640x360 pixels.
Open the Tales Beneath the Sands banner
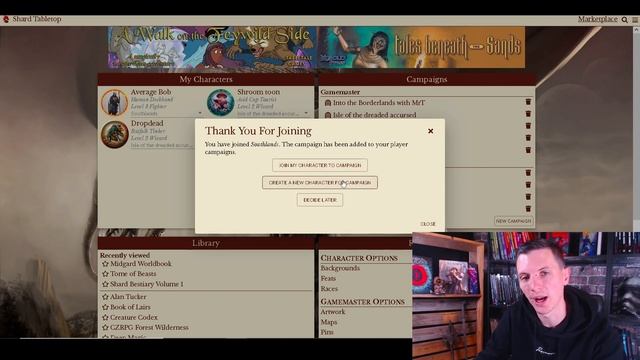coord(422,47)
